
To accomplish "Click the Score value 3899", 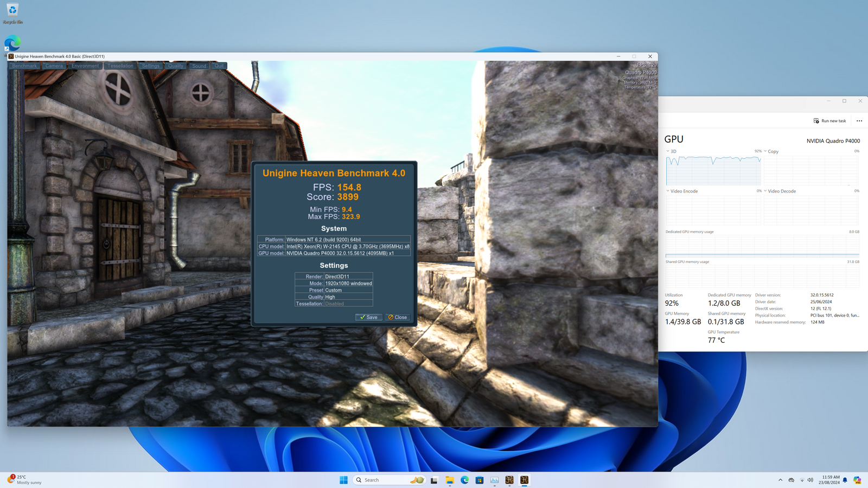I will [348, 197].
